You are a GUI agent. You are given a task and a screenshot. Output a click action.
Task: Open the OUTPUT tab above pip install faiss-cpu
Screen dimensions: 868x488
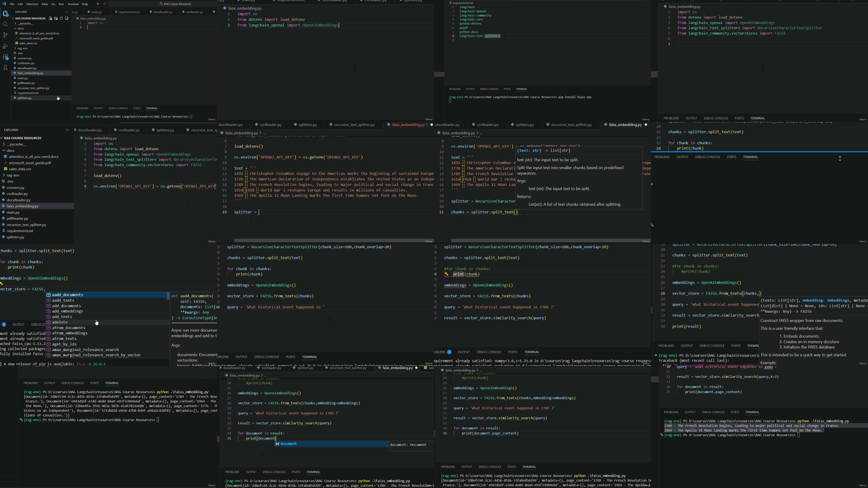click(470, 89)
